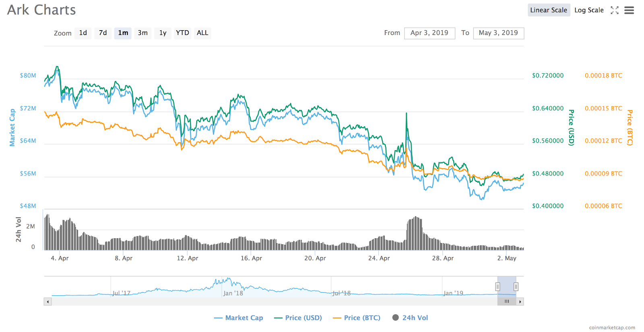Click the '8. Apr' x-axis label
This screenshot has width=644, height=332.
tap(124, 258)
